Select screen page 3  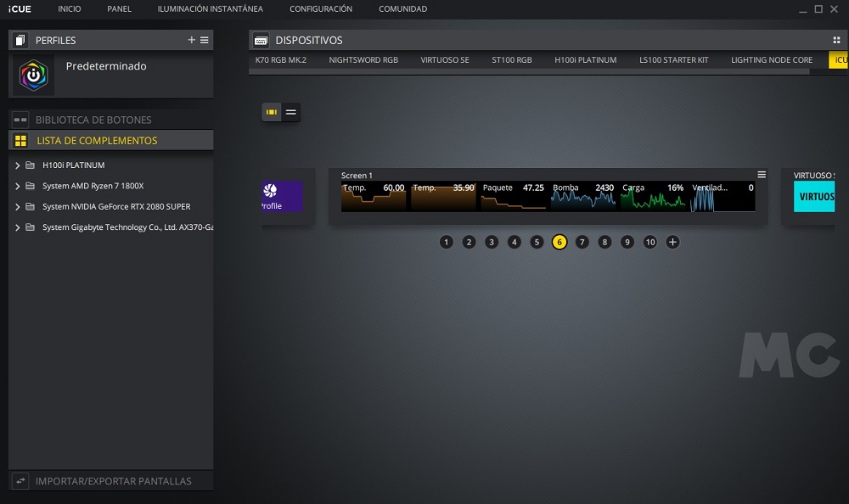pos(492,242)
